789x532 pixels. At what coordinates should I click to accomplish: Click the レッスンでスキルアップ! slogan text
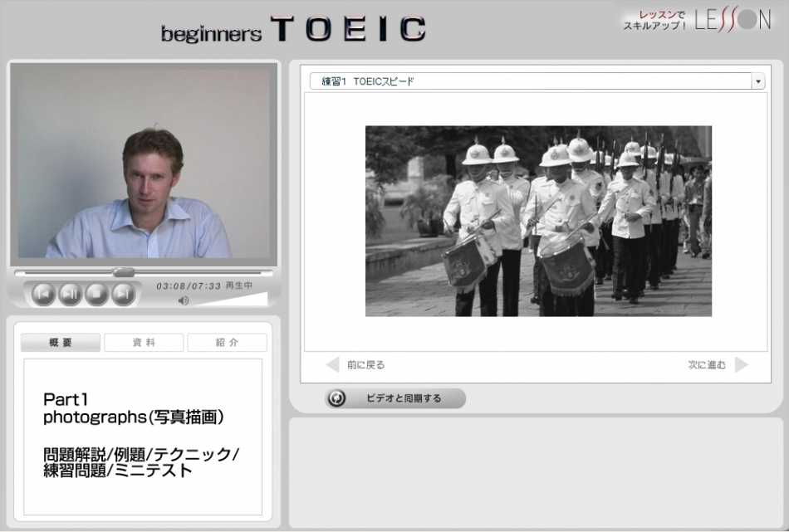pos(654,21)
